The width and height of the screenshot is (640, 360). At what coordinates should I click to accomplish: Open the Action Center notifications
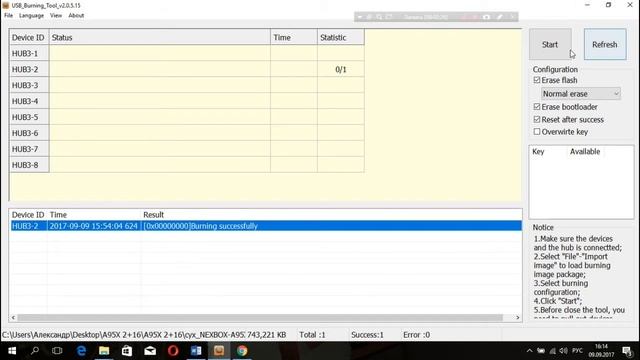tap(627, 351)
